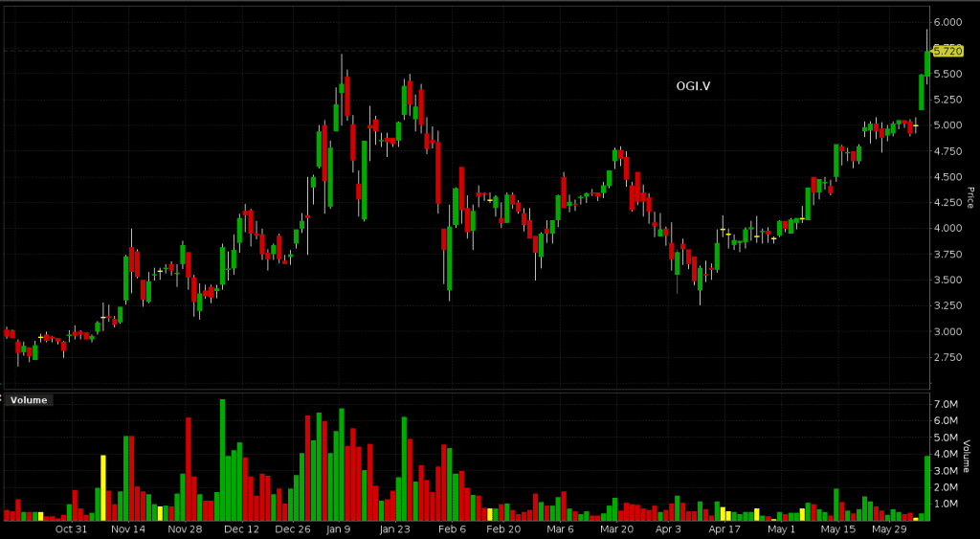Click the final tall green volume bar
980x539 pixels.
click(927, 488)
